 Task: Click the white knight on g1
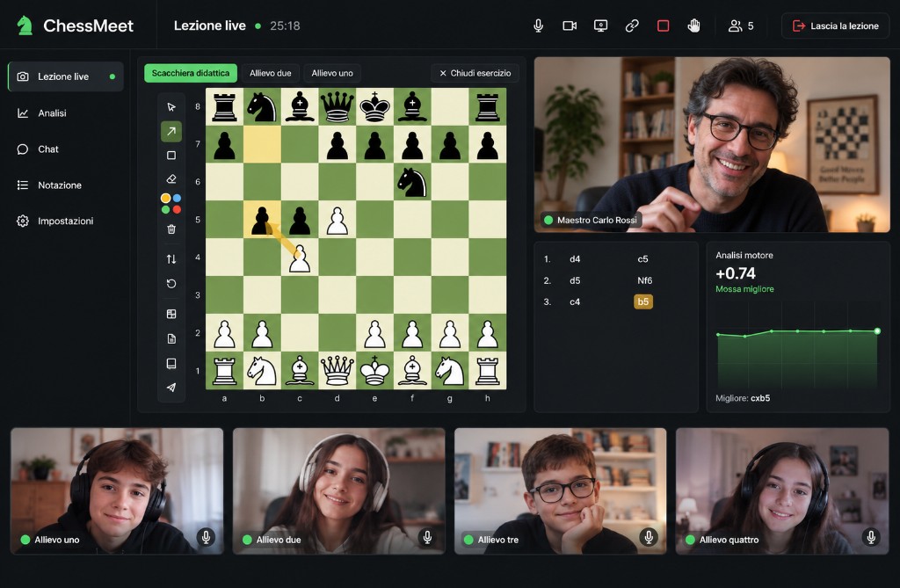(450, 370)
